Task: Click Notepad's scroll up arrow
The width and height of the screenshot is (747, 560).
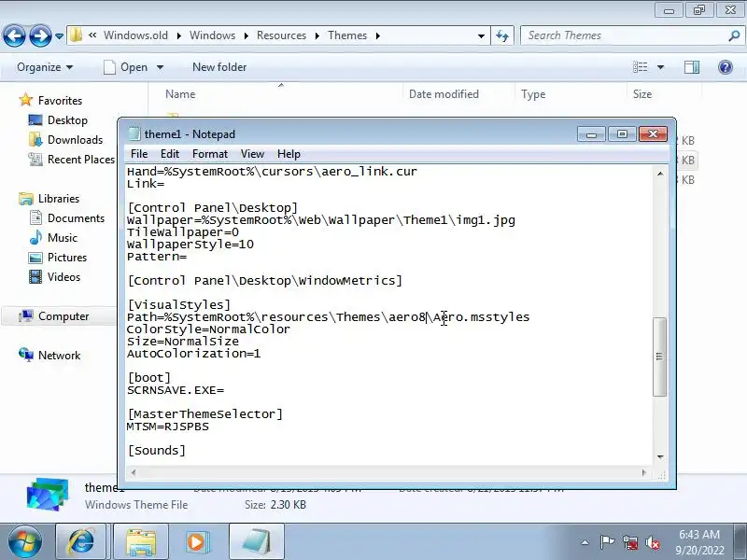Action: click(x=660, y=174)
